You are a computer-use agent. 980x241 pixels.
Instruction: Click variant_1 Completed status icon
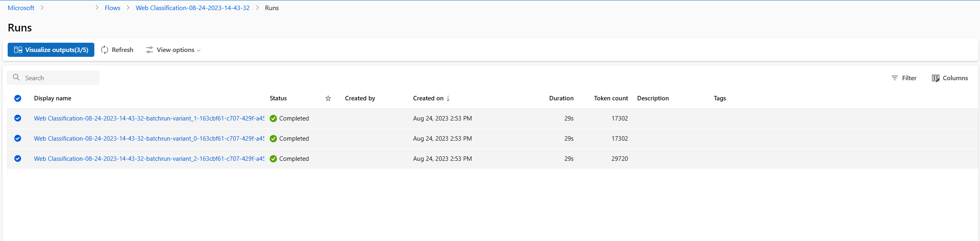tap(273, 118)
